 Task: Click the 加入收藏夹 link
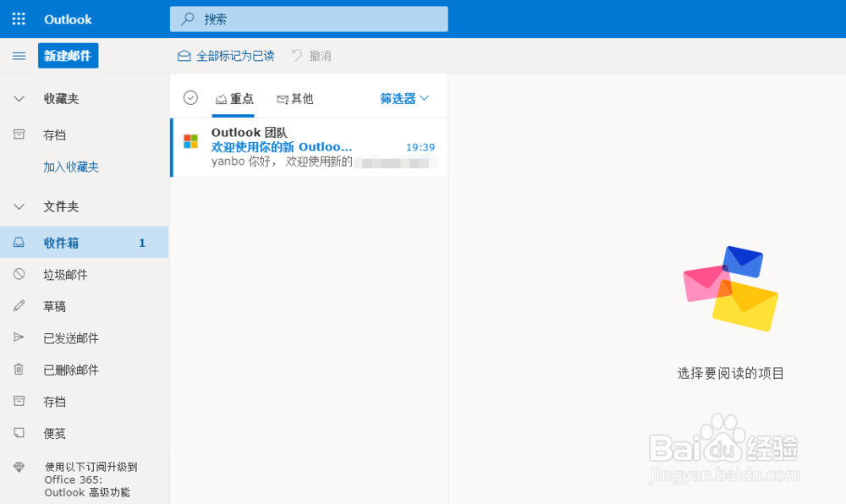point(71,167)
